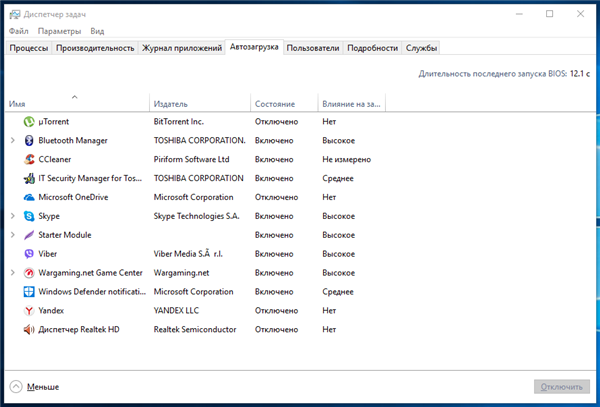Viewport: 600px width, 407px height.
Task: Switch to the Журнал приложений tab
Action: tap(182, 48)
